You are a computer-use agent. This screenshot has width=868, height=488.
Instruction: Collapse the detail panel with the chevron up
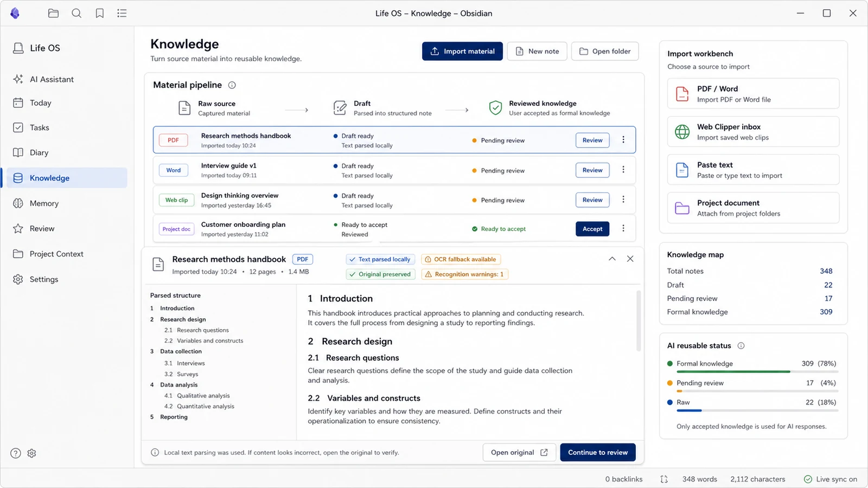click(612, 259)
